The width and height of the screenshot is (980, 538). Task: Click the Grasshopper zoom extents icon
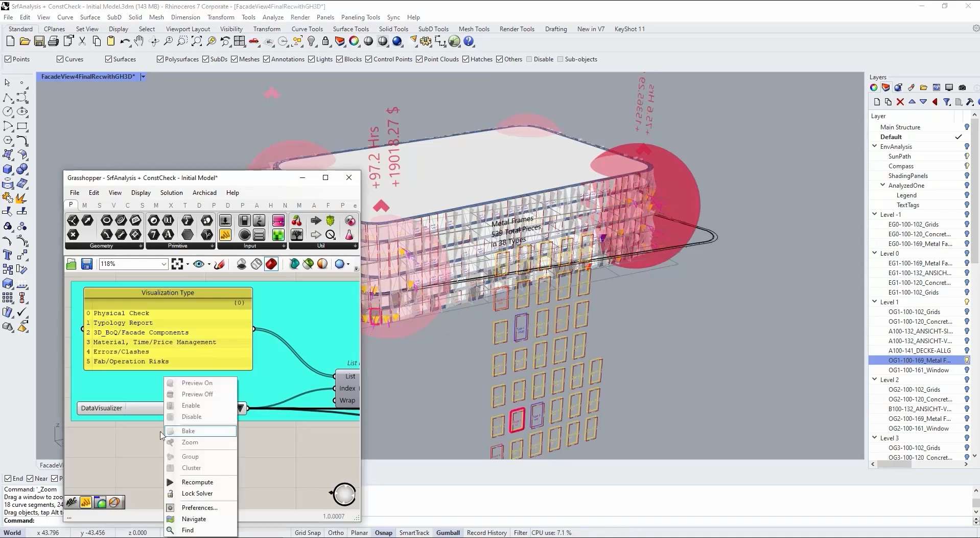tap(177, 264)
